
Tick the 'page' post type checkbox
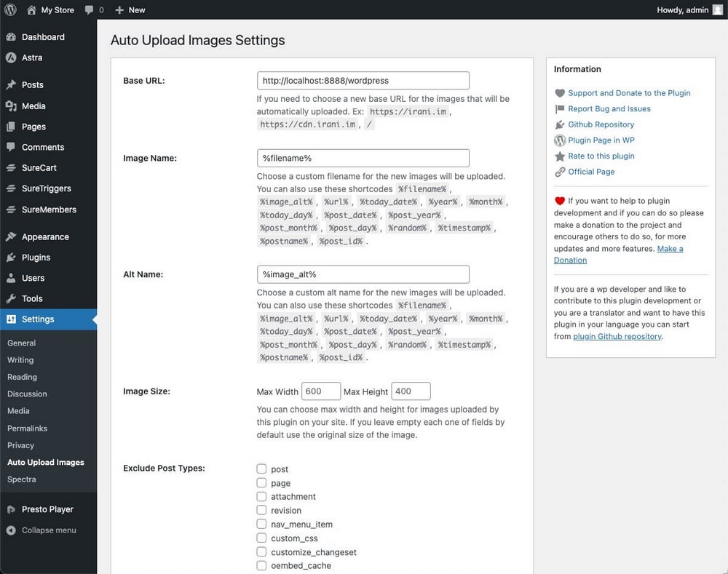click(x=261, y=482)
